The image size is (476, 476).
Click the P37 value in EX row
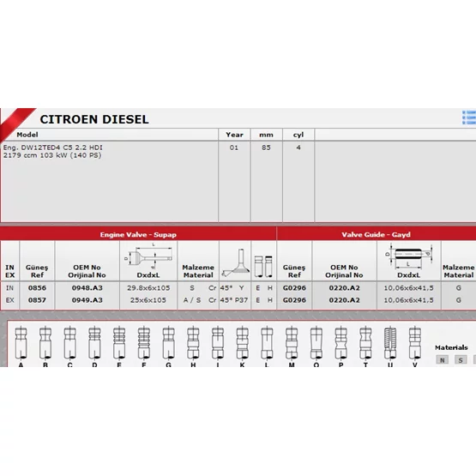tap(241, 300)
